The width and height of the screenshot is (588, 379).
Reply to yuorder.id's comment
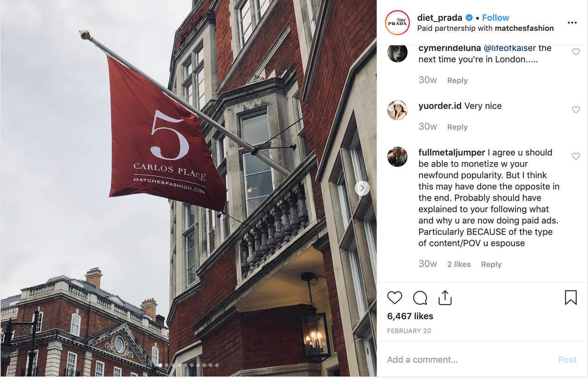point(457,127)
